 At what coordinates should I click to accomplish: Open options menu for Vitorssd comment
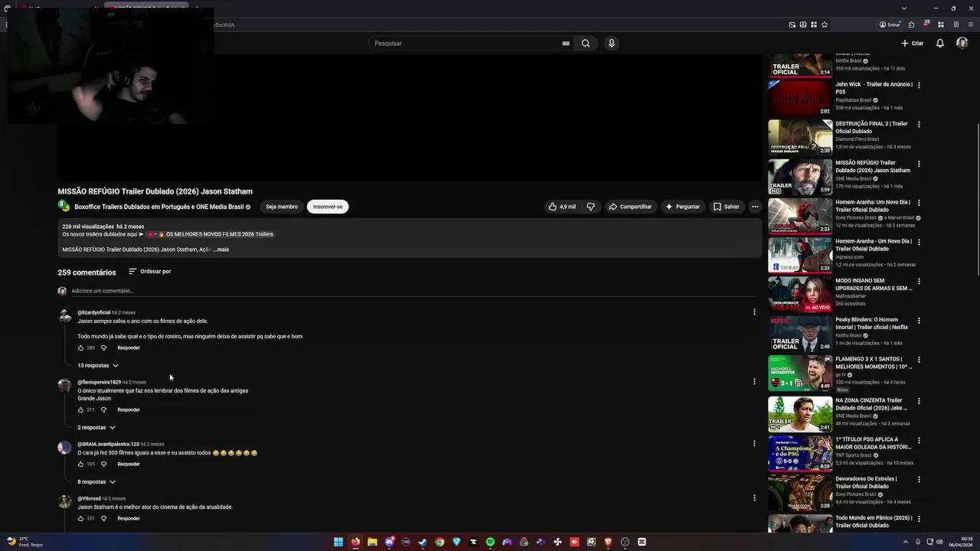click(754, 498)
